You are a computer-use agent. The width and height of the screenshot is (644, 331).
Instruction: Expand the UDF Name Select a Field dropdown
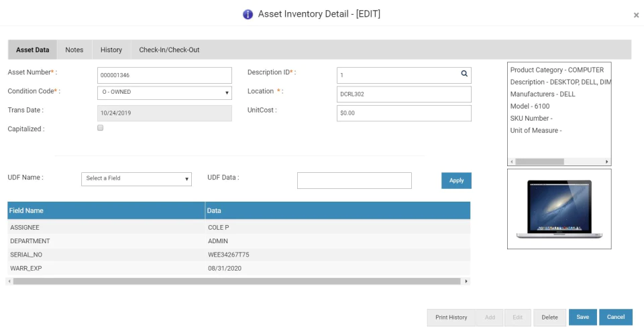[x=136, y=179]
